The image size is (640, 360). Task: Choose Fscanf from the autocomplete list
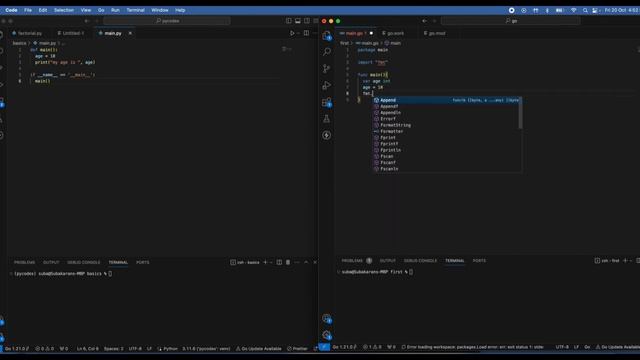[x=446, y=162]
